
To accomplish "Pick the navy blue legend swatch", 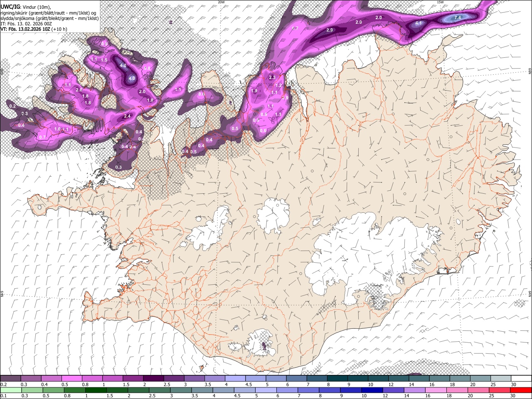I will pos(372,390).
